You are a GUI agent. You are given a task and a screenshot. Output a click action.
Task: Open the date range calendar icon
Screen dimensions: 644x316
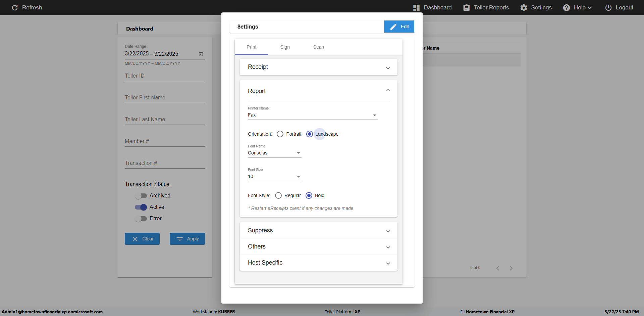point(201,54)
